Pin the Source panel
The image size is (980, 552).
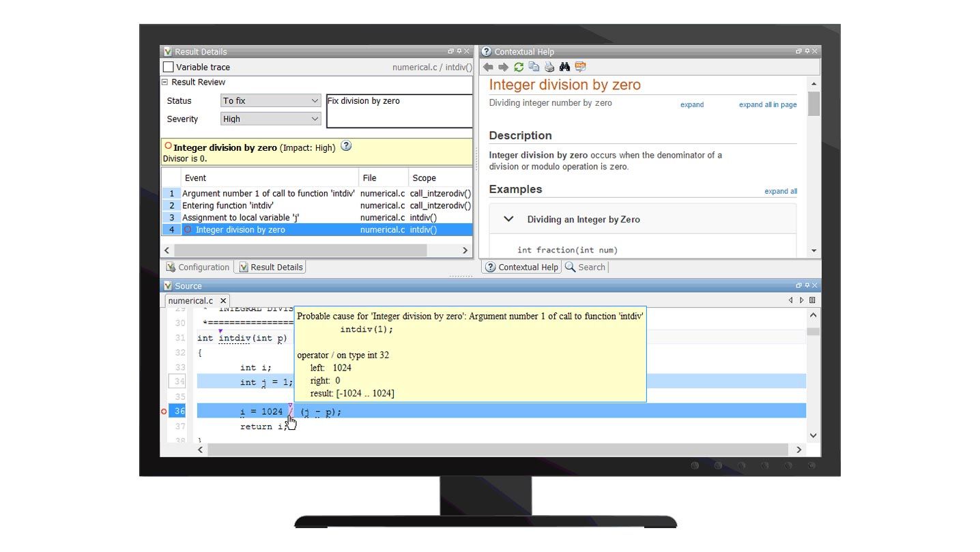[807, 285]
